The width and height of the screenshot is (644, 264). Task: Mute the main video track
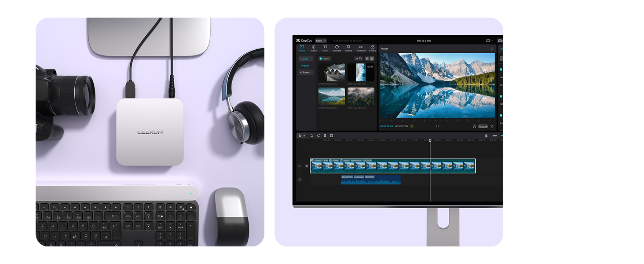click(307, 166)
